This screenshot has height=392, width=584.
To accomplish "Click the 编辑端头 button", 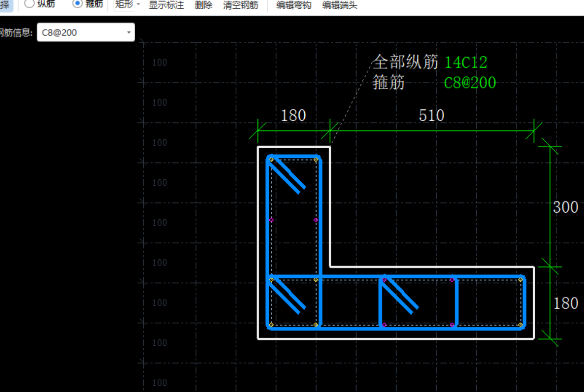I will point(340,5).
